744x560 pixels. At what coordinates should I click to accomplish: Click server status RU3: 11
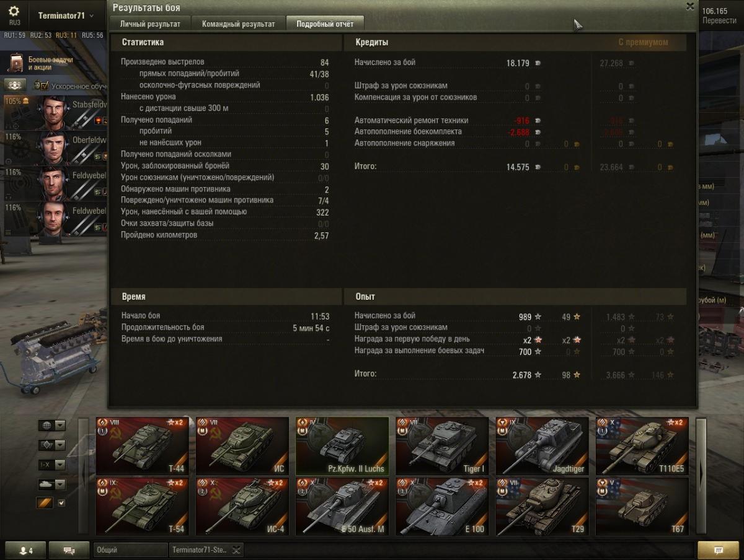coord(66,36)
